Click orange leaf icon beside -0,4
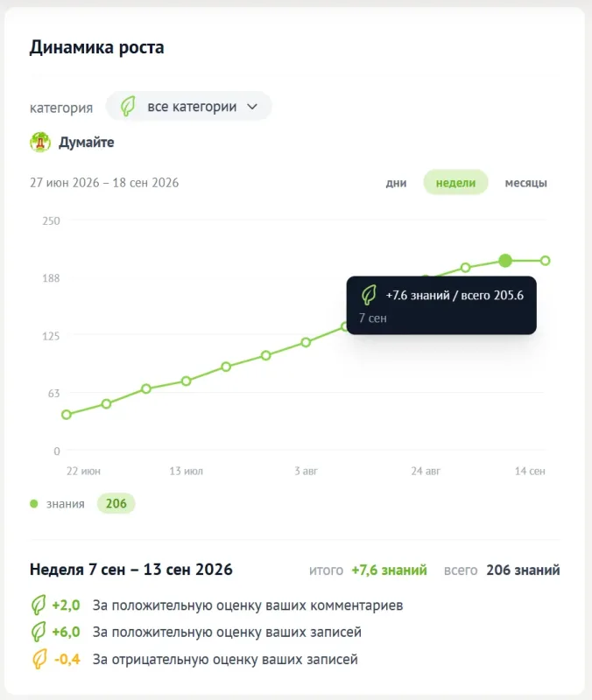This screenshot has width=592, height=700. pyautogui.click(x=39, y=659)
